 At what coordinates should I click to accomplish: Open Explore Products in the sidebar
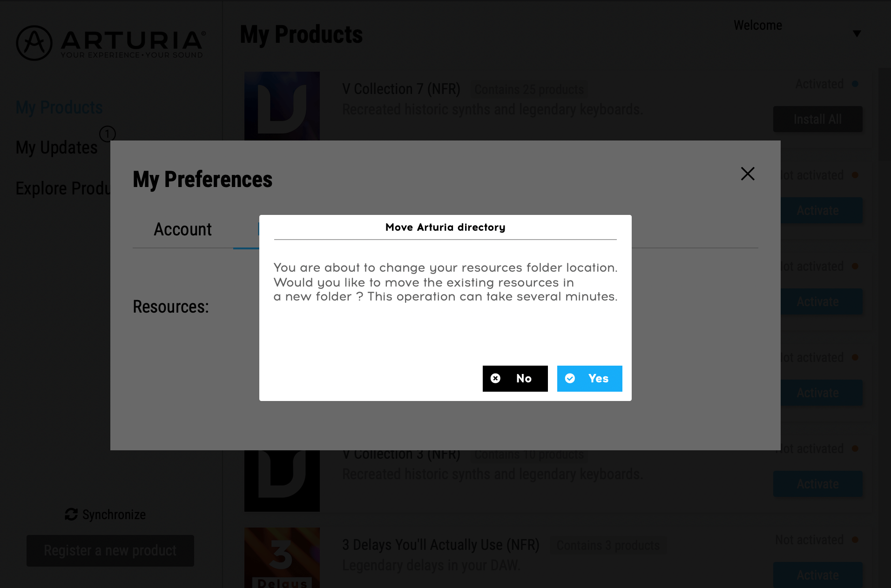[63, 188]
